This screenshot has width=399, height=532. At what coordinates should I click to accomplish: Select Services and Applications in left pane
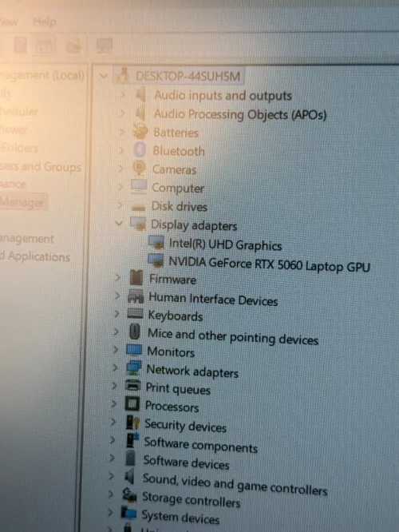(34, 256)
